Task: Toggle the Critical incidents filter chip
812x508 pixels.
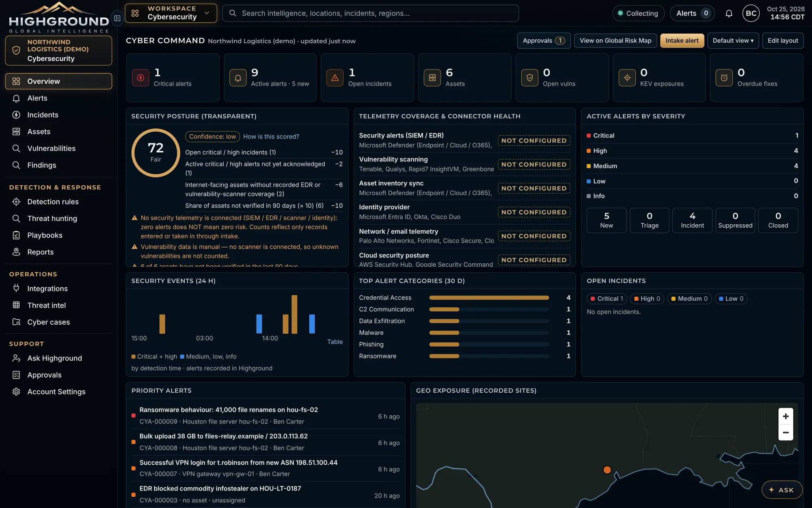Action: pos(607,299)
